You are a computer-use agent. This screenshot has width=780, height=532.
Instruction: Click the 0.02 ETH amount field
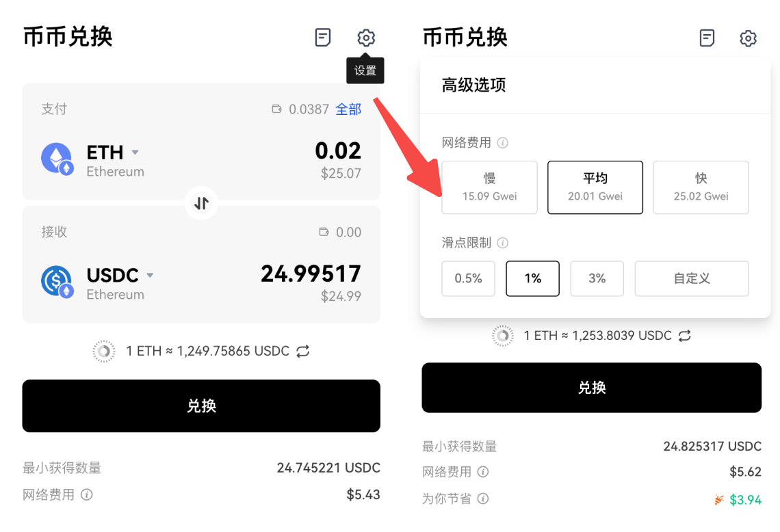tap(338, 150)
